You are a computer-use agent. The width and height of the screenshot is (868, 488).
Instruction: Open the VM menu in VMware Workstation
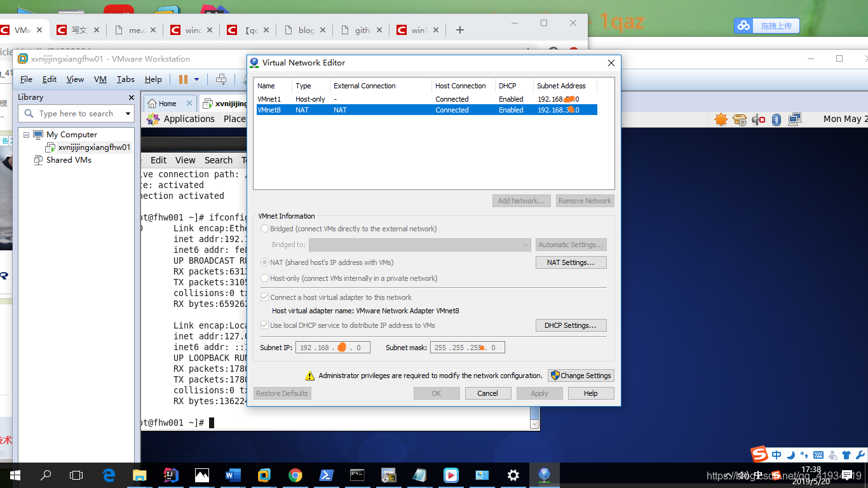(100, 79)
